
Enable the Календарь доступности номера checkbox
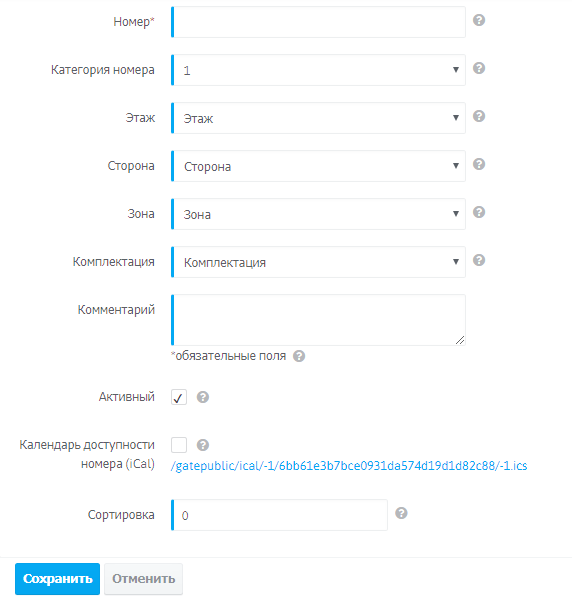tap(178, 445)
